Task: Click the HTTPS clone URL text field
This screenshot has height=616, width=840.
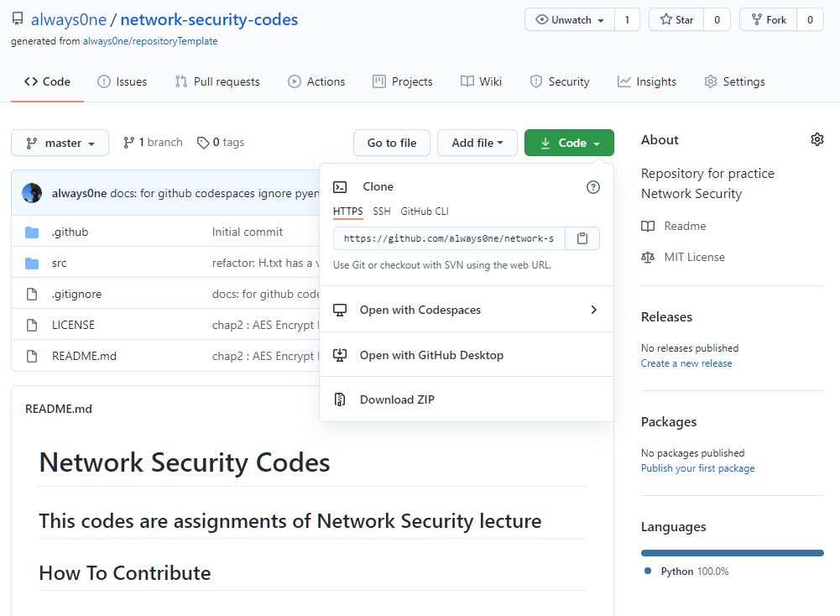Action: 449,238
